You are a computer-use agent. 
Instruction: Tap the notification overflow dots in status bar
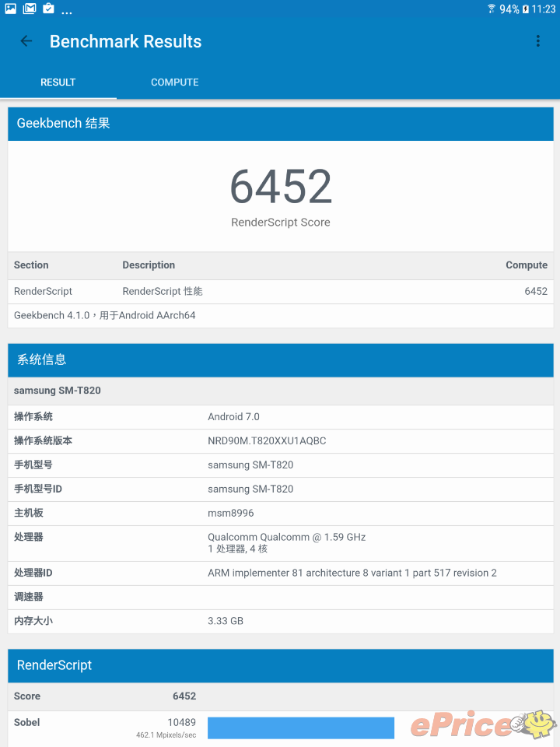coord(67,12)
